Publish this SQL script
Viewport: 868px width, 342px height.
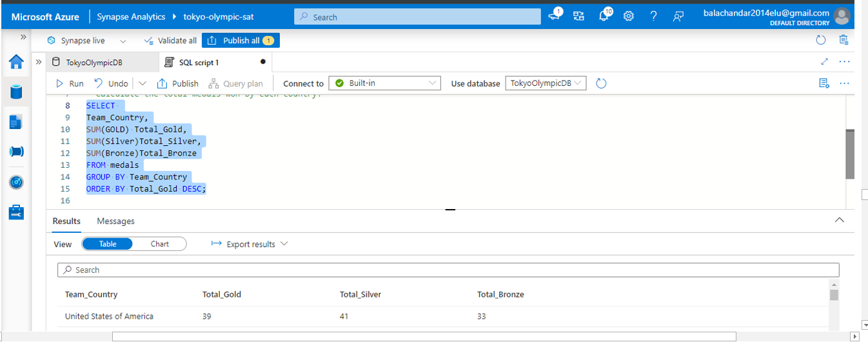point(178,83)
